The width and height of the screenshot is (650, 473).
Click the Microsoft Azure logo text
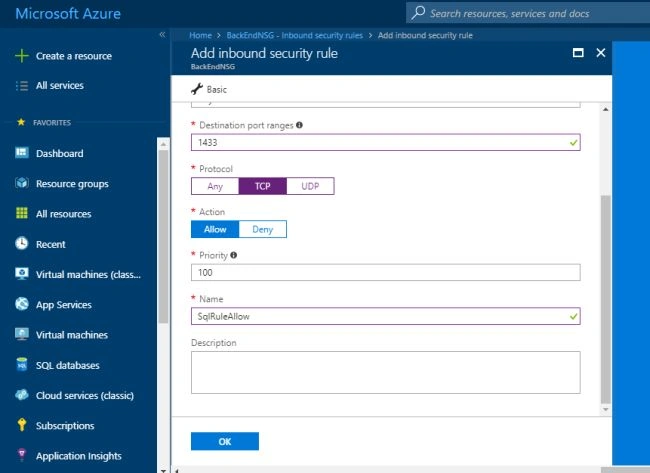[68, 13]
